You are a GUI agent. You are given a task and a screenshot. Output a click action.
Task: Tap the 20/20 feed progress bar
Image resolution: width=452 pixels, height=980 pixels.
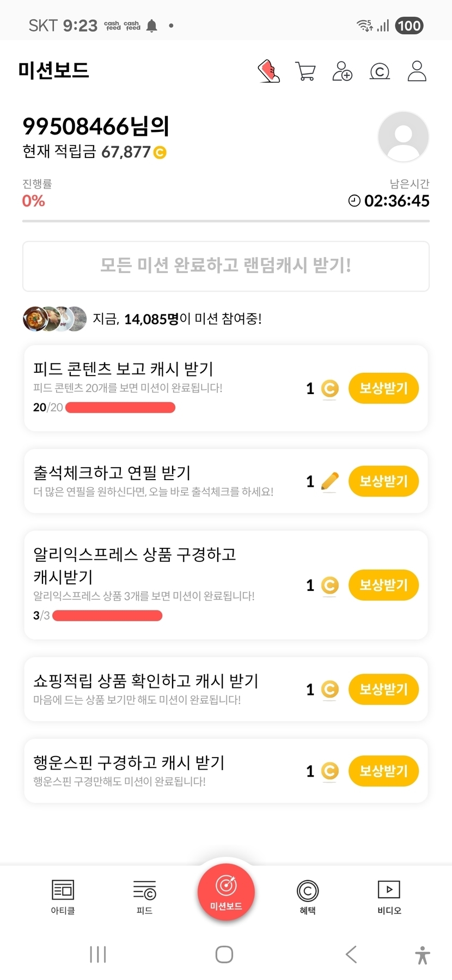coord(120,408)
